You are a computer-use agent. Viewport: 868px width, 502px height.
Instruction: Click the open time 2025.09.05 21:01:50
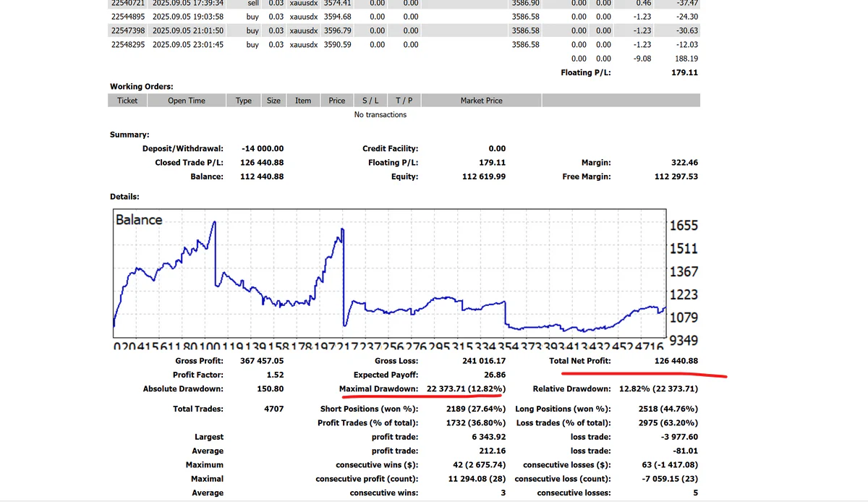click(188, 30)
